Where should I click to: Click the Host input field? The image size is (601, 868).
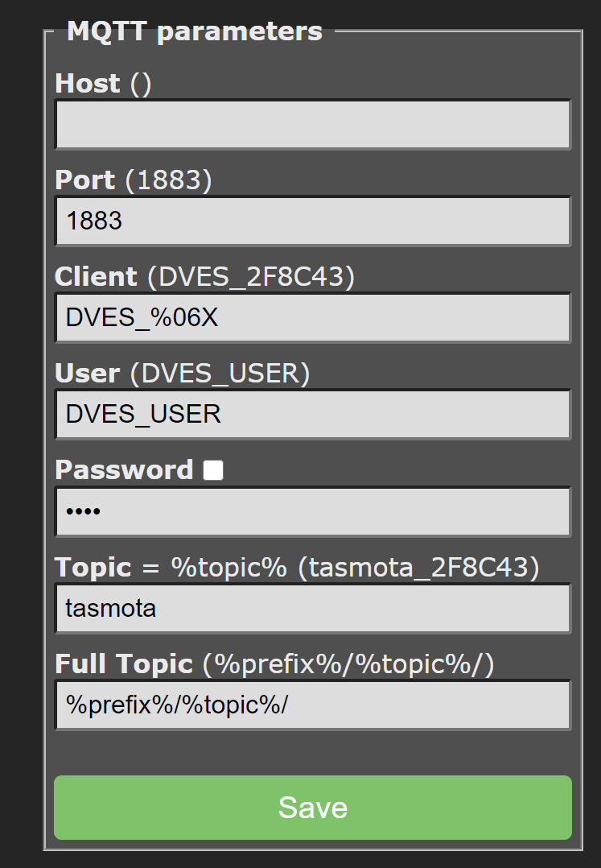click(x=313, y=124)
